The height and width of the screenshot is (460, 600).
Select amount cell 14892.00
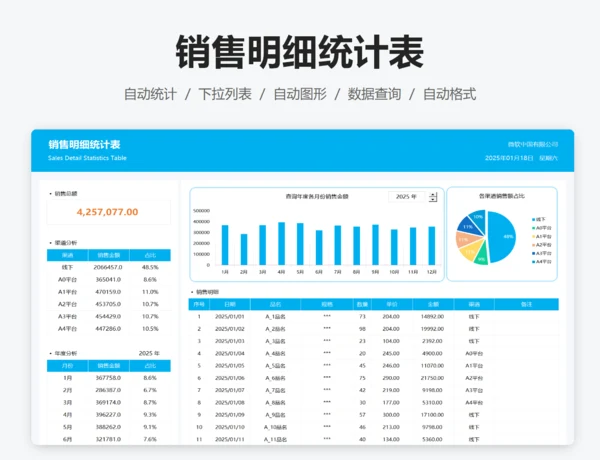pos(432,316)
